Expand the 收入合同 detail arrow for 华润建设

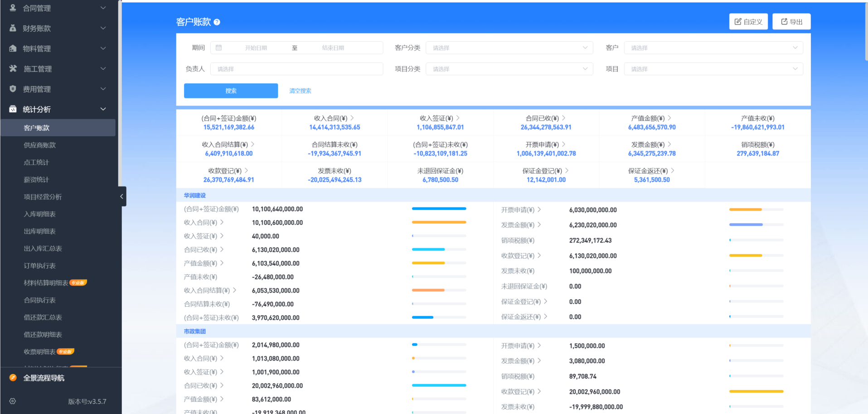click(x=222, y=222)
